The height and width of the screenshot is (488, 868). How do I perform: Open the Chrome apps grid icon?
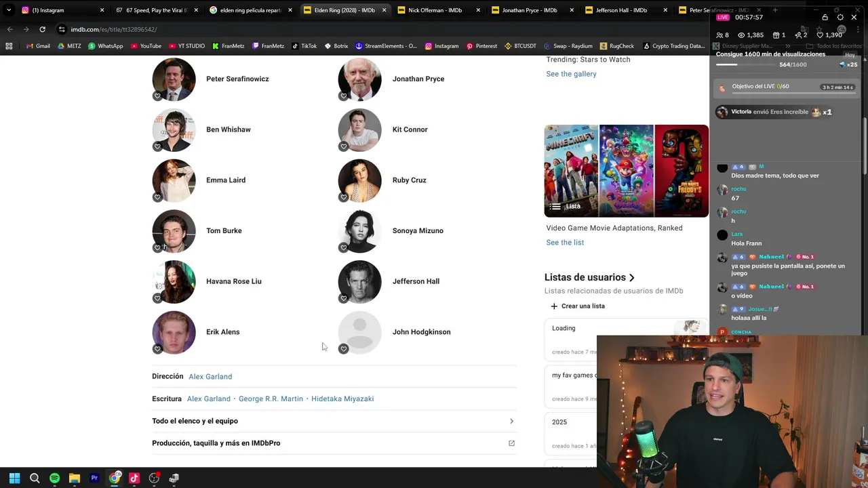(x=9, y=46)
